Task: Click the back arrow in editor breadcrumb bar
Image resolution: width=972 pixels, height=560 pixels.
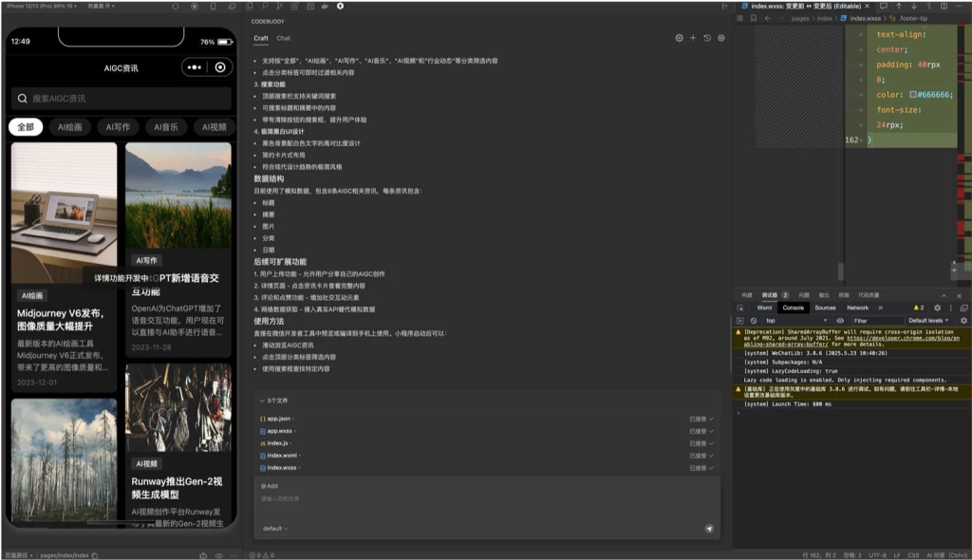Action: click(767, 19)
